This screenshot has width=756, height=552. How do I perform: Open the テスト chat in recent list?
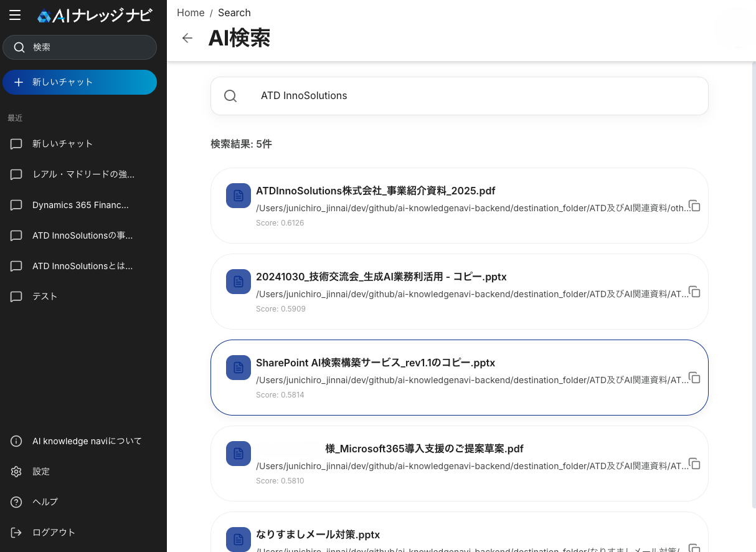click(45, 297)
